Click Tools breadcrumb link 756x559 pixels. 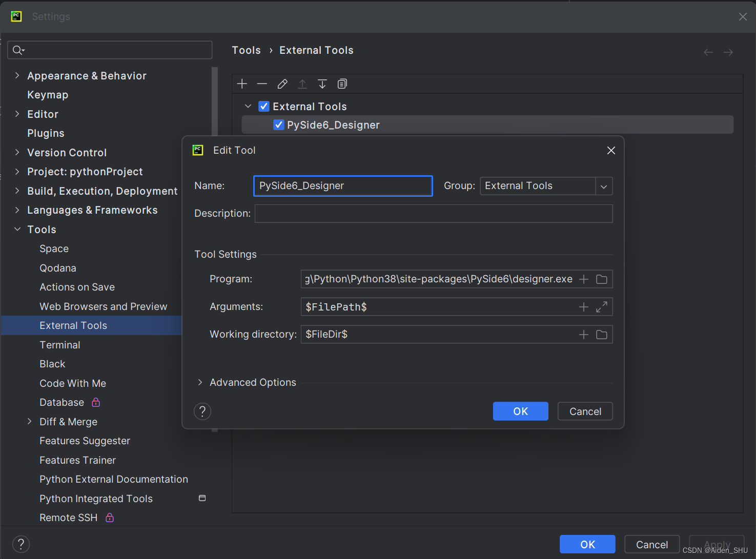247,50
